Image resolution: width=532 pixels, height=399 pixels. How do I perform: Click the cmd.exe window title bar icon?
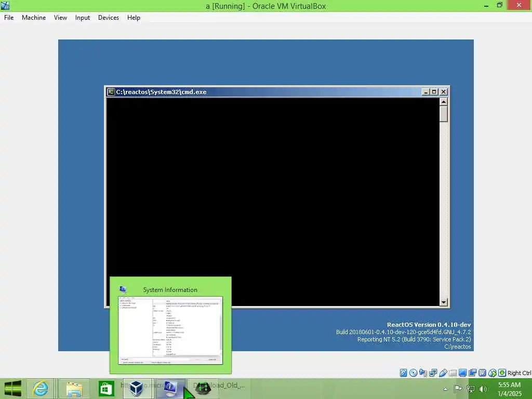[x=111, y=92]
